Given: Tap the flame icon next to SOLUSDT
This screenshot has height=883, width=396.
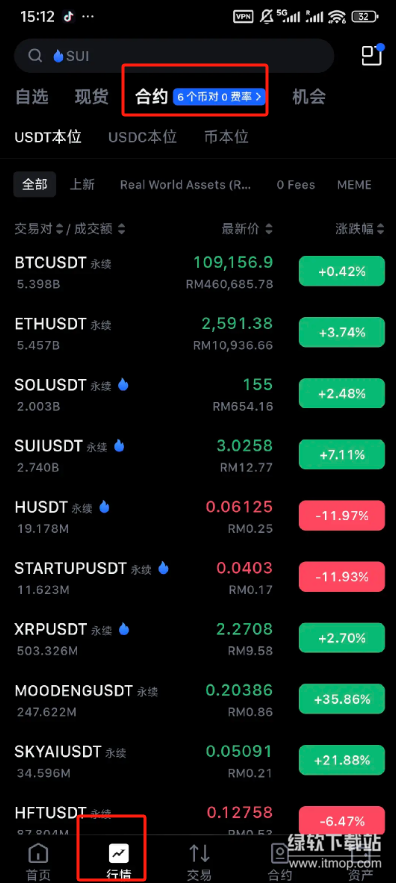Looking at the screenshot, I should pos(123,385).
